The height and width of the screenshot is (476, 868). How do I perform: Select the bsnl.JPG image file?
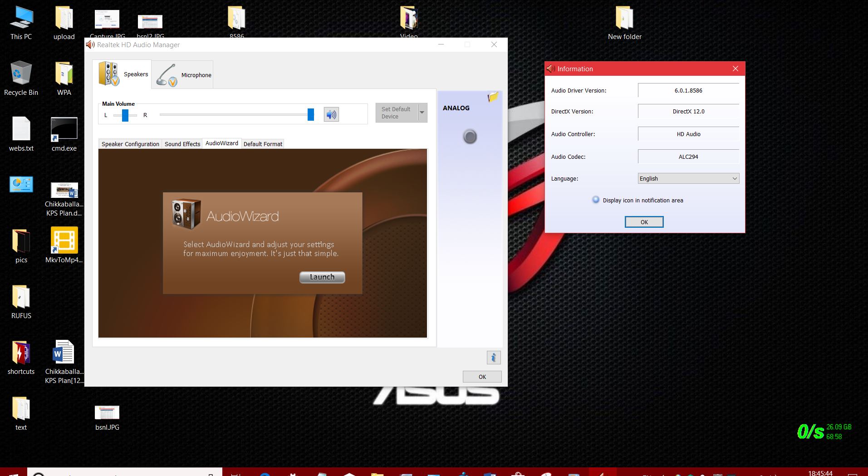click(x=107, y=417)
